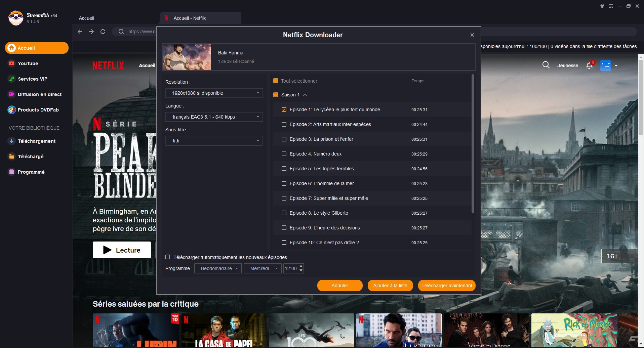Screen dimensions: 644x348
Task: Check Episode 9 L'heure des décisions
Action: pyautogui.click(x=284, y=228)
